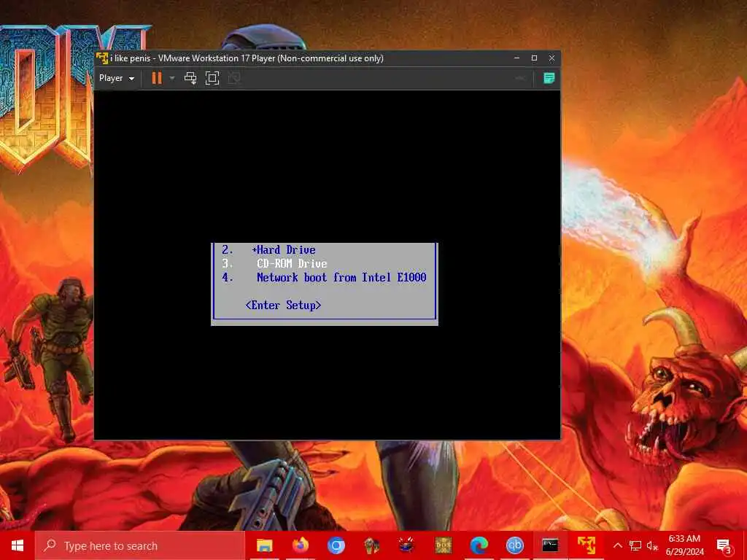747x560 pixels.
Task: Click the 'Type here to search' box
Action: pyautogui.click(x=139, y=545)
